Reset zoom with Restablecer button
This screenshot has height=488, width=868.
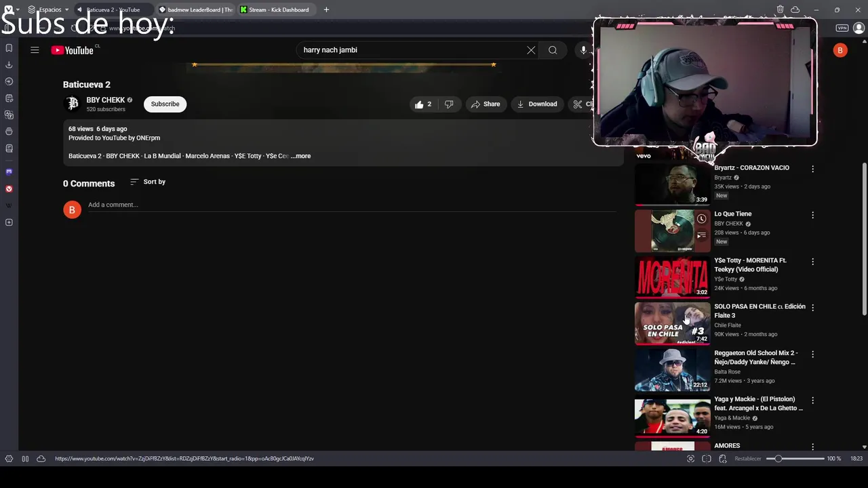(x=748, y=459)
